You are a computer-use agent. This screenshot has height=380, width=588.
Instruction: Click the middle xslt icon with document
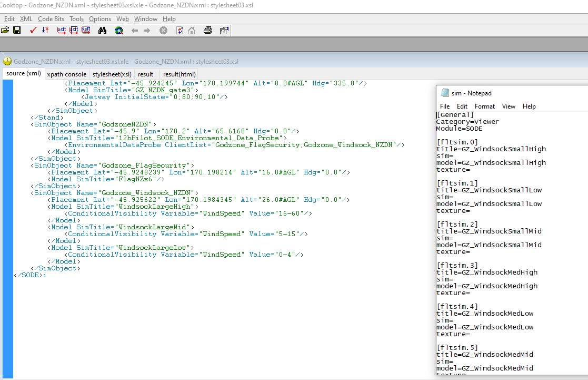point(74,31)
